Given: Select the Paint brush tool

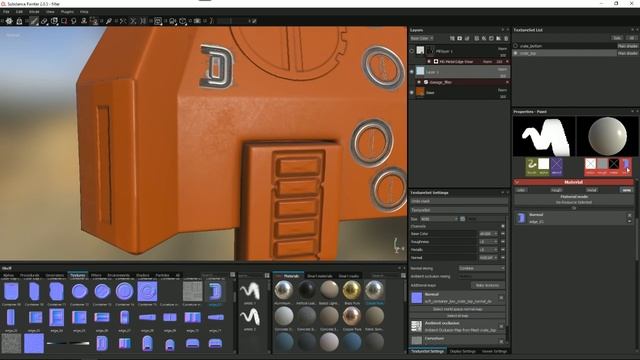Looking at the screenshot, I should point(34,21).
